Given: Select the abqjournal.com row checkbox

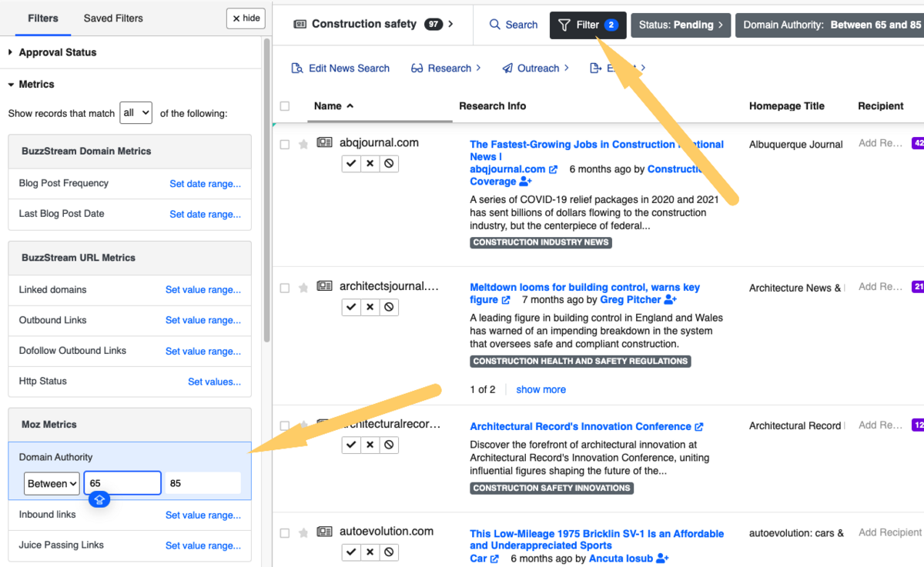Looking at the screenshot, I should [x=285, y=144].
